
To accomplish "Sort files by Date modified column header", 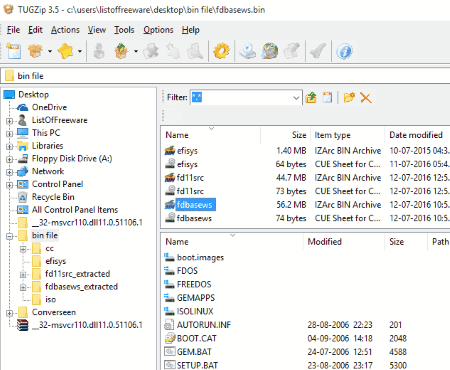I will (x=416, y=135).
